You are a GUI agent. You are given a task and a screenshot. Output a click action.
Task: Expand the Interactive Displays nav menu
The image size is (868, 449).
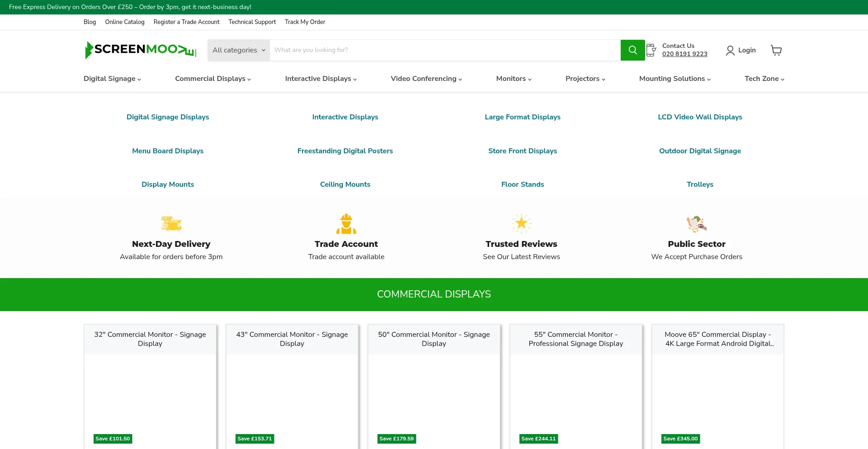tap(321, 79)
